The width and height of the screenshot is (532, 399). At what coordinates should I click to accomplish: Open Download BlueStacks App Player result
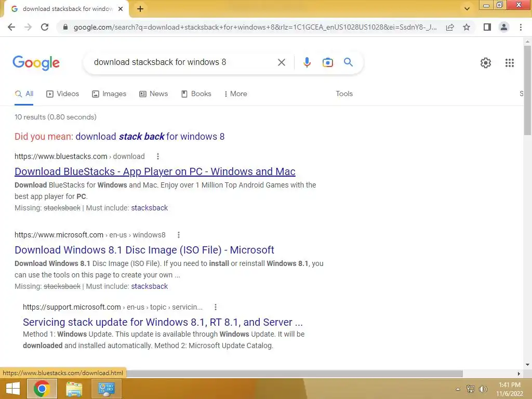pos(155,171)
